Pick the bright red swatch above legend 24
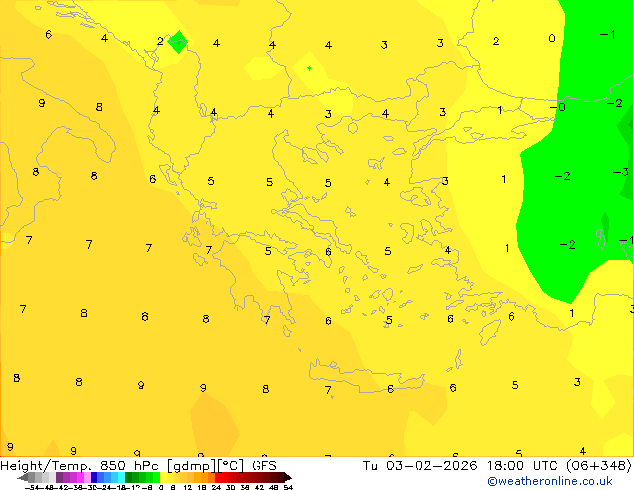This screenshot has height=490, width=634. pos(218,477)
